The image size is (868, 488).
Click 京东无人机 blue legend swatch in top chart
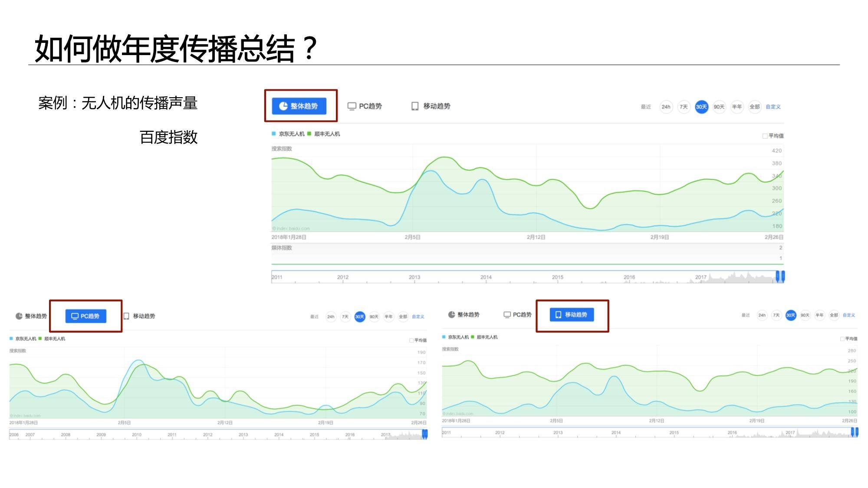[x=274, y=134]
